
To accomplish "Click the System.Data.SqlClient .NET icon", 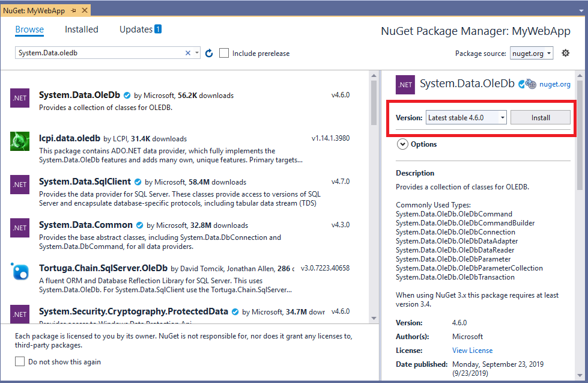I will [x=20, y=185].
